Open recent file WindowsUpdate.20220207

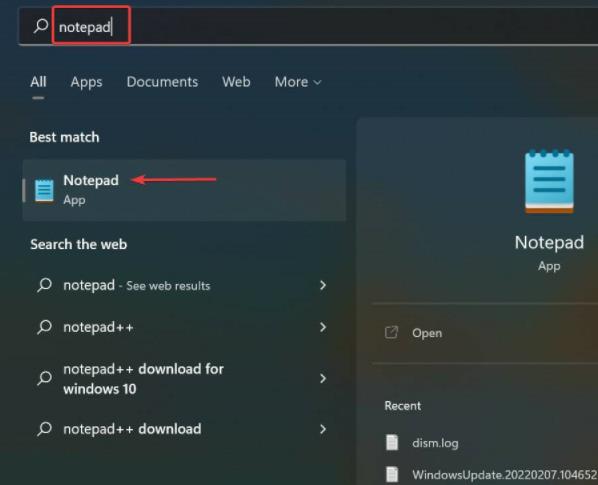click(505, 475)
